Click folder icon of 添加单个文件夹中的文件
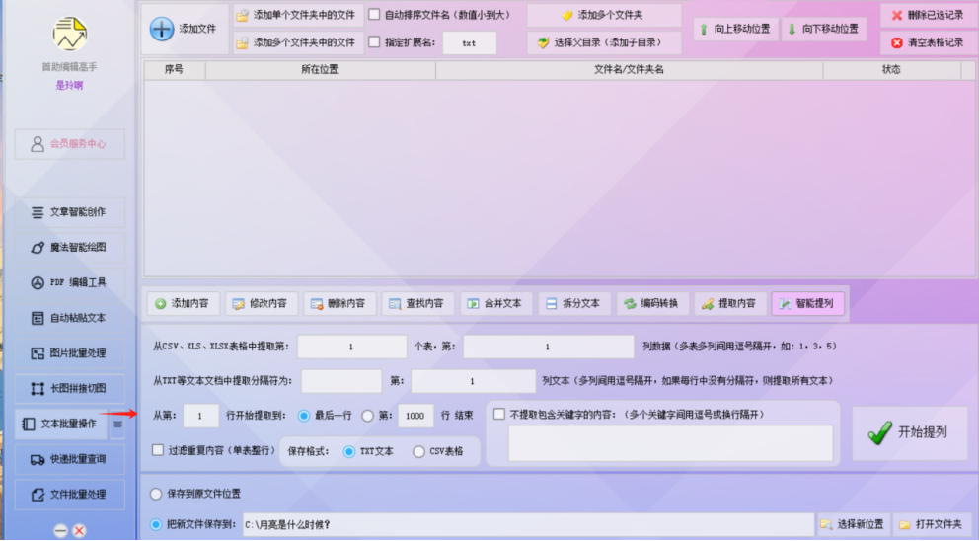Viewport: 980px width, 541px height. click(242, 15)
